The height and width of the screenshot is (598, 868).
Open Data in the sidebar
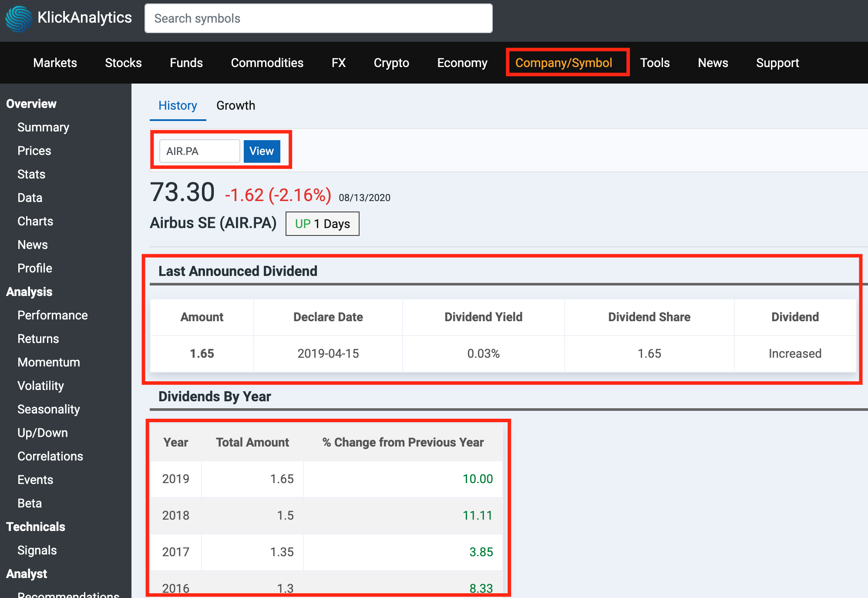30,198
